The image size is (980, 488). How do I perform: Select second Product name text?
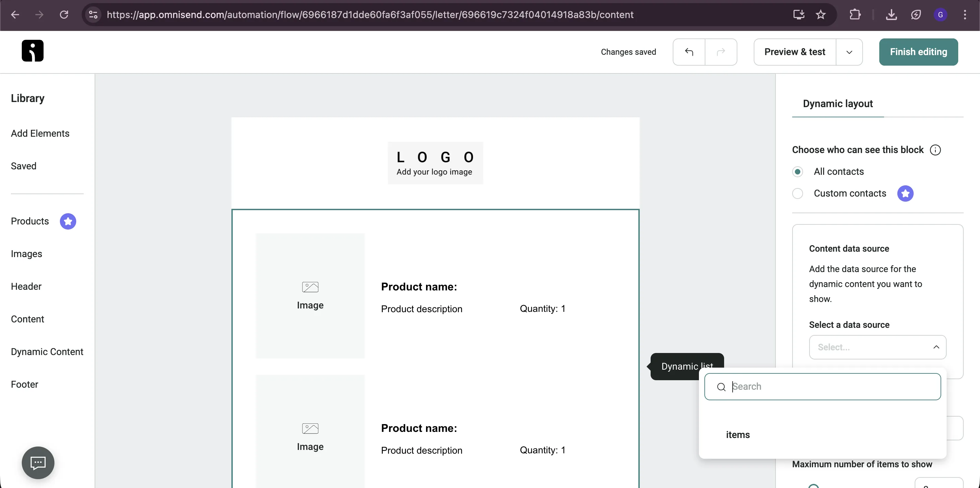419,428
